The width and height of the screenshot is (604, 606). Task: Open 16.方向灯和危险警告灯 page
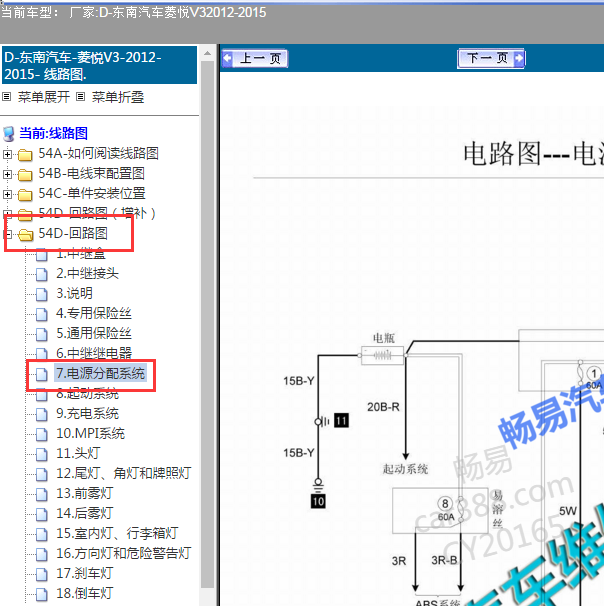tap(124, 553)
